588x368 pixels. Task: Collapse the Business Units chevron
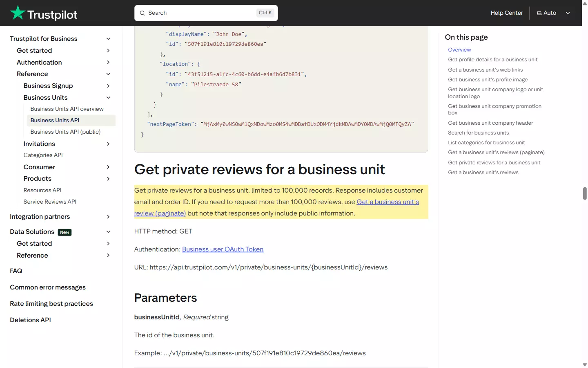[108, 98]
